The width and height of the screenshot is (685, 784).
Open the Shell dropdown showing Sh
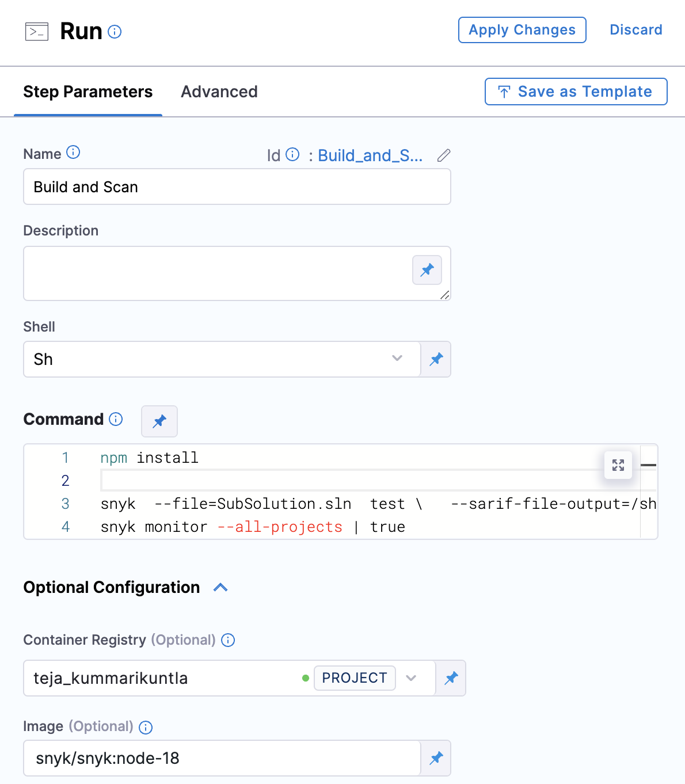pos(222,359)
